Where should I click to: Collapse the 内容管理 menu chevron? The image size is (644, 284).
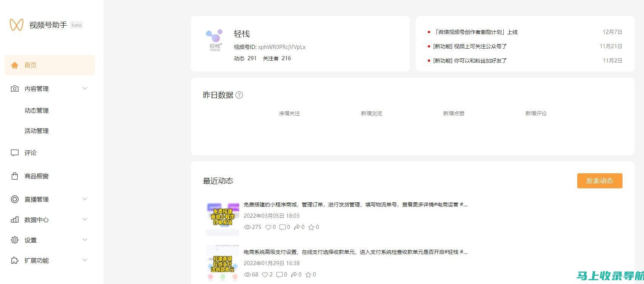coord(85,88)
